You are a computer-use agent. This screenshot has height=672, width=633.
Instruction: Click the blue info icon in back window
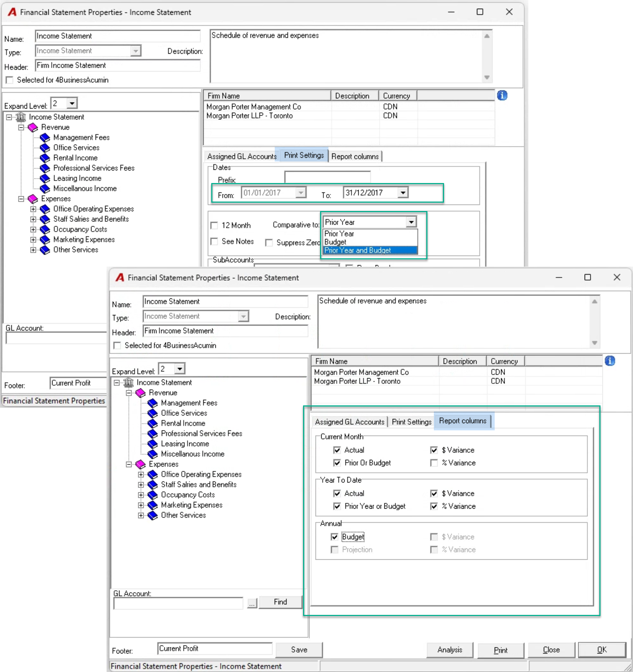point(502,95)
